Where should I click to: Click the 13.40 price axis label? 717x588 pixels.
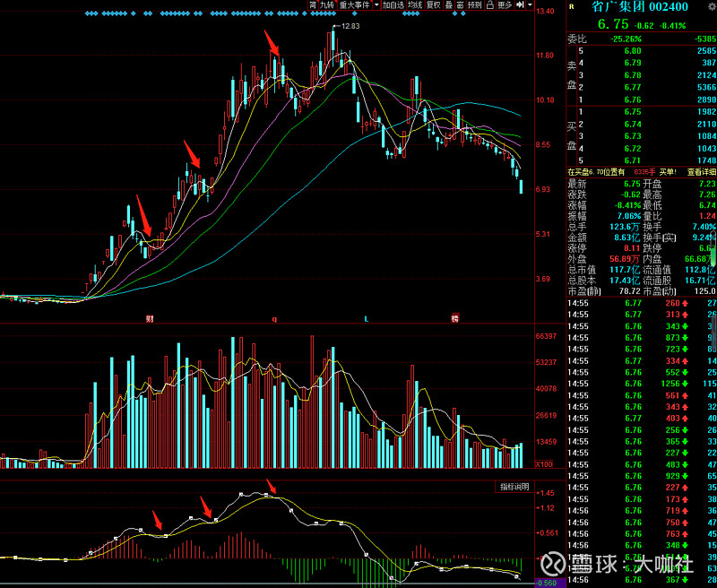click(x=544, y=11)
